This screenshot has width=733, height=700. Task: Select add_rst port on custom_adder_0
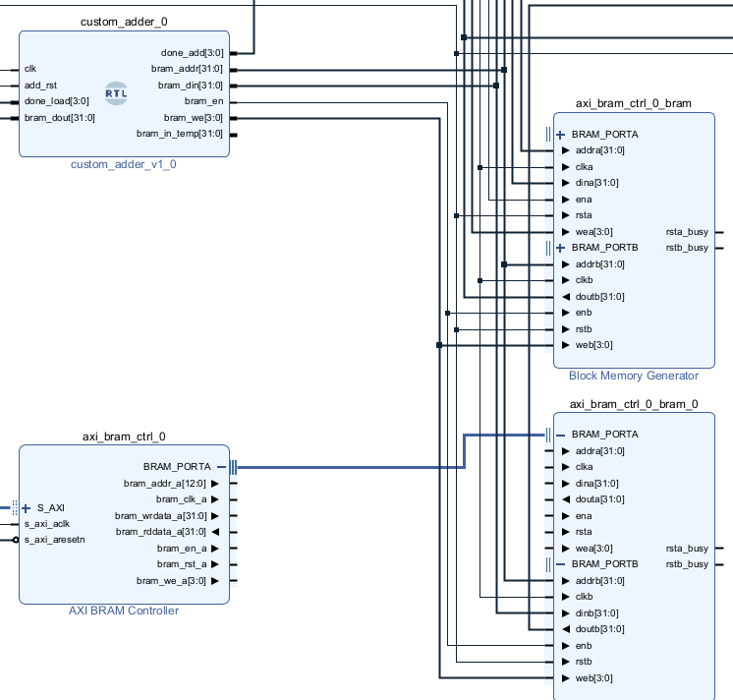[40, 86]
